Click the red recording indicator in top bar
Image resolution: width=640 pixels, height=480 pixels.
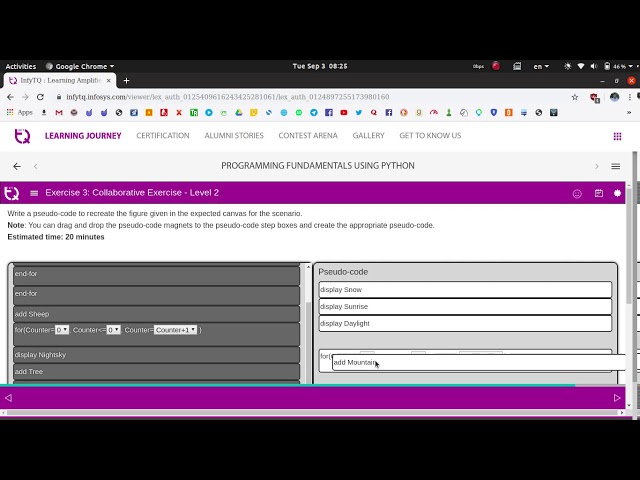496,66
